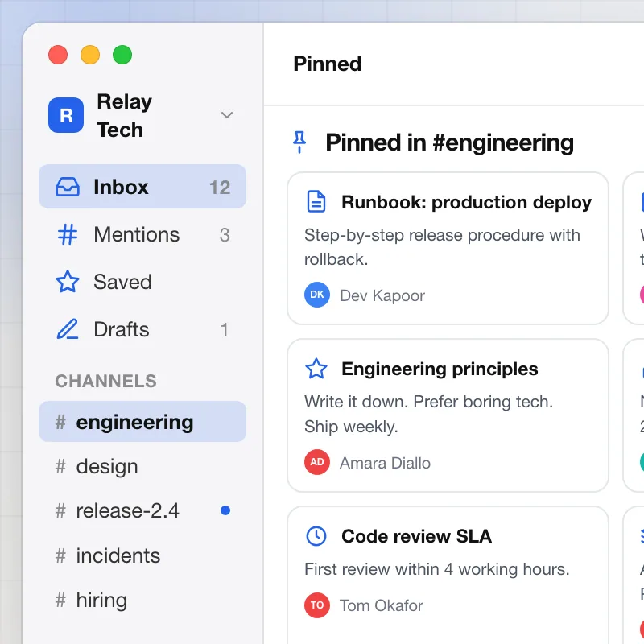Click the hash symbol before design
This screenshot has height=644, width=644.
tap(60, 467)
